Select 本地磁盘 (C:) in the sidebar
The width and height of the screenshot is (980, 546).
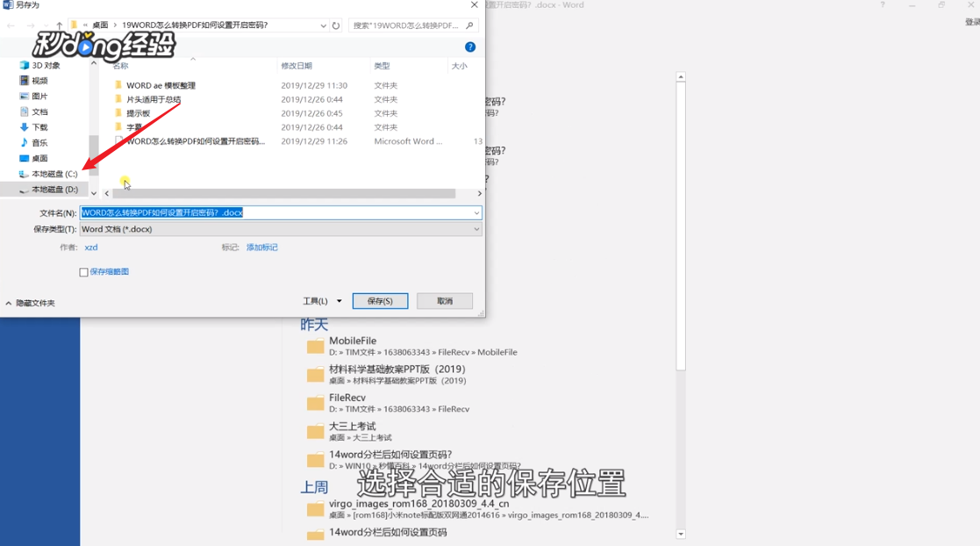click(x=47, y=173)
